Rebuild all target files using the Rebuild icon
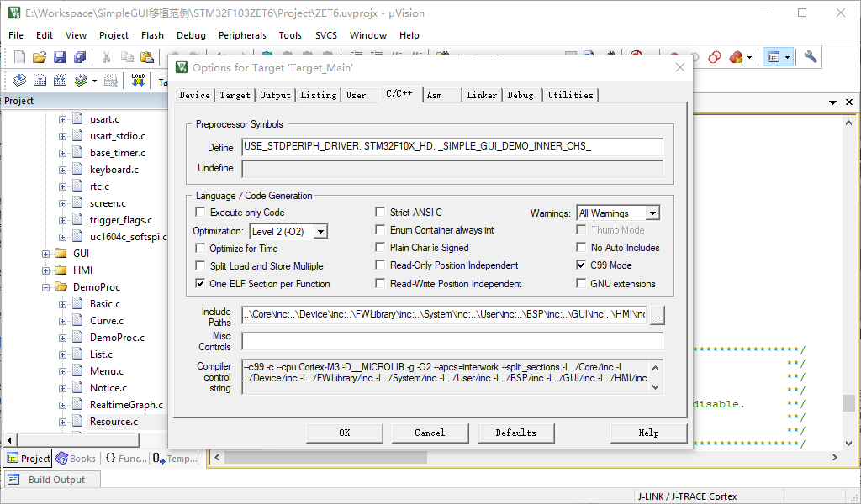Viewport: 861px width, 504px height. (x=60, y=81)
